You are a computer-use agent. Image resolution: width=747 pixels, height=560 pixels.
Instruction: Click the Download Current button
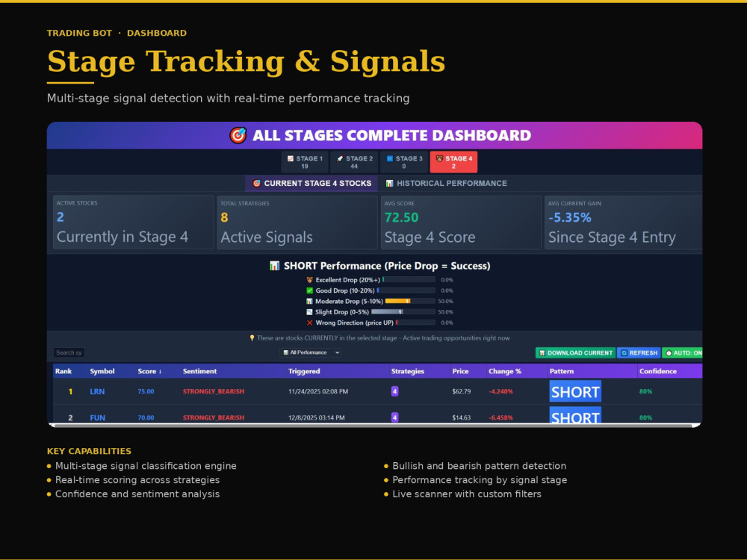575,353
